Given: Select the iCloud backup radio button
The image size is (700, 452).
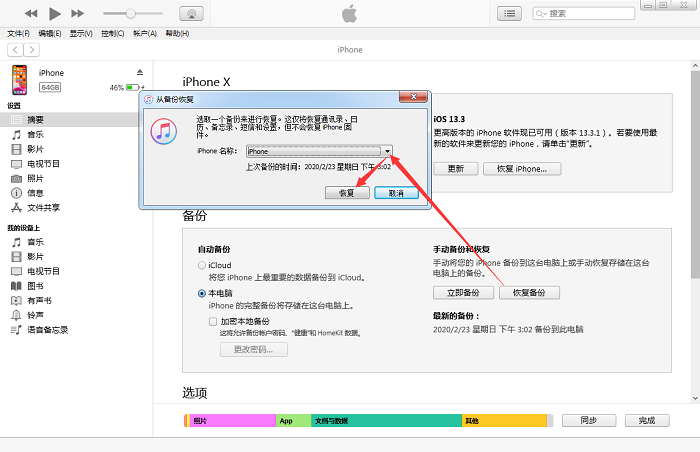Looking at the screenshot, I should pos(202,265).
